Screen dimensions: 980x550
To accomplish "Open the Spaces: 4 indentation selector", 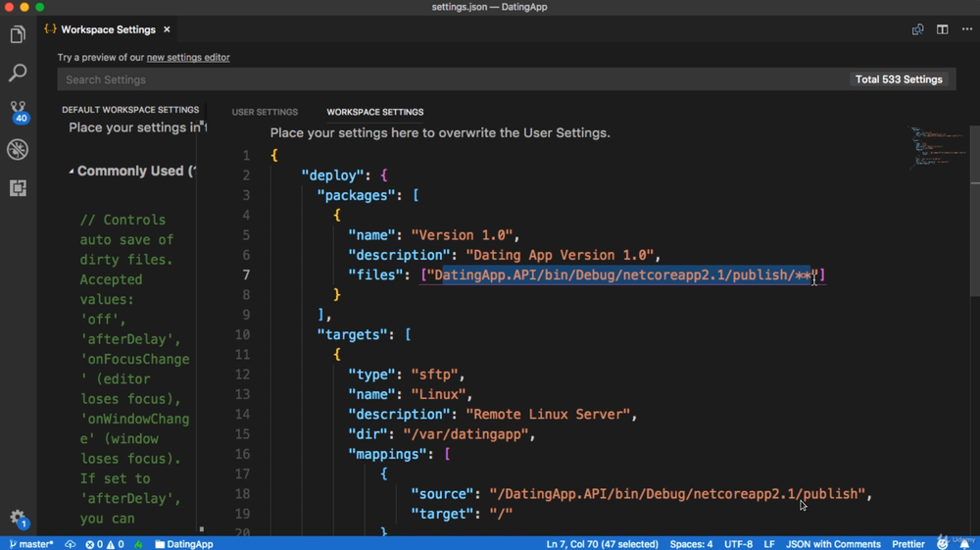I will pyautogui.click(x=691, y=544).
